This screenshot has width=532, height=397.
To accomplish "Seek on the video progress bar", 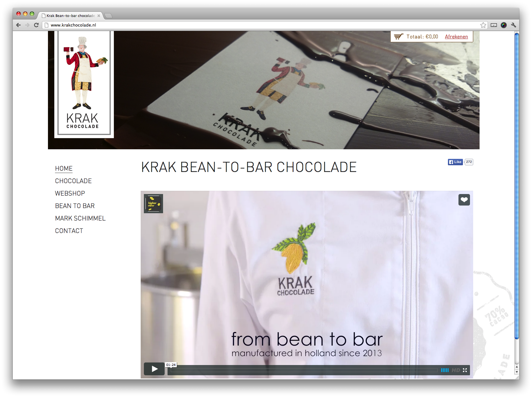I will tap(304, 370).
